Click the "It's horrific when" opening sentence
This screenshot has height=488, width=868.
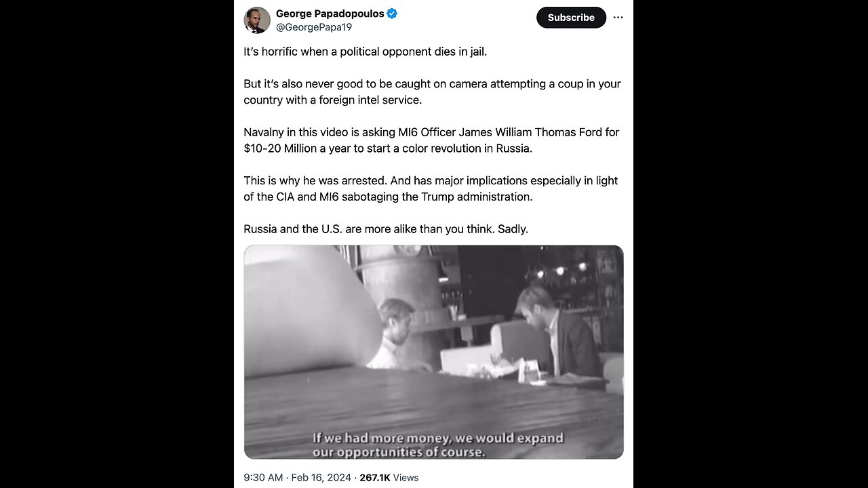coord(365,52)
